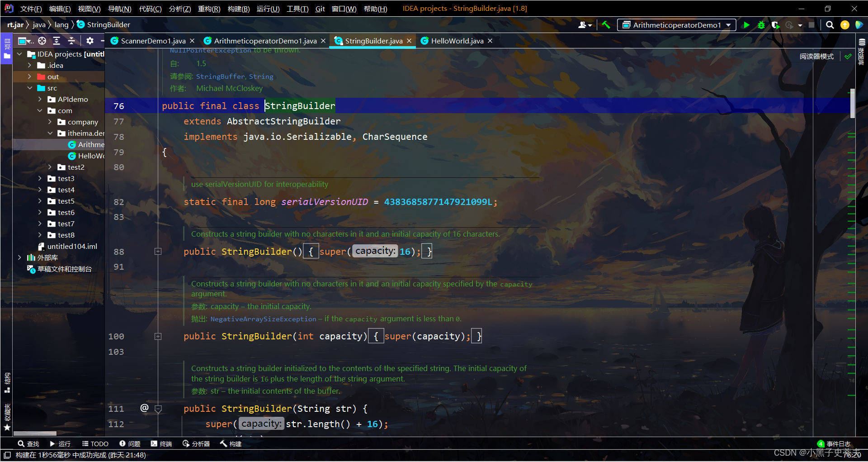Open scratches and consoles node
Screen dimensions: 868x462
tap(60, 269)
